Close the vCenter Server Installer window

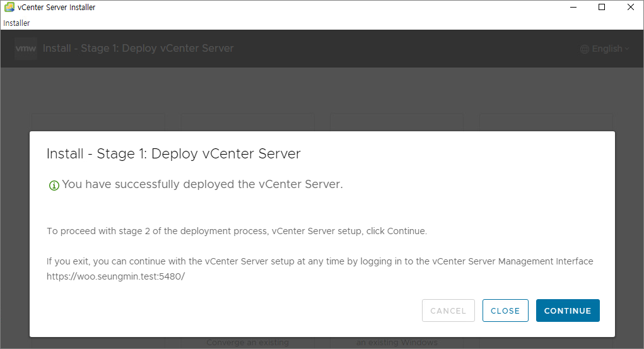click(x=631, y=7)
